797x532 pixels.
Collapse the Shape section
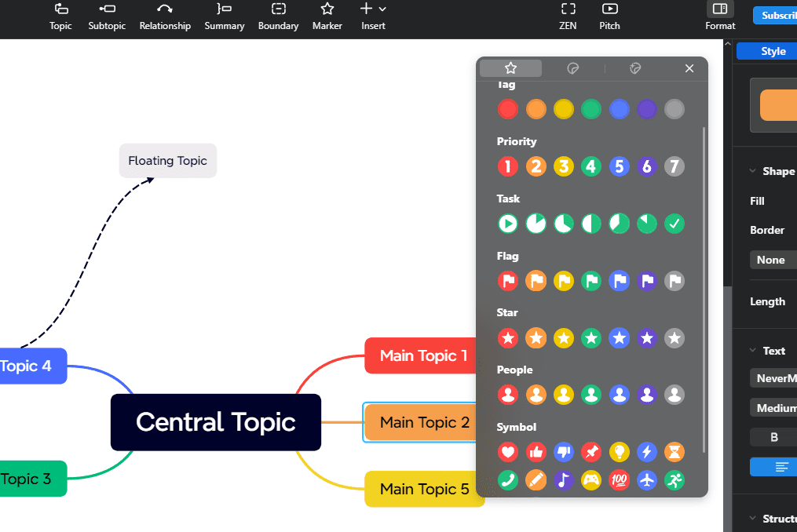[751, 171]
